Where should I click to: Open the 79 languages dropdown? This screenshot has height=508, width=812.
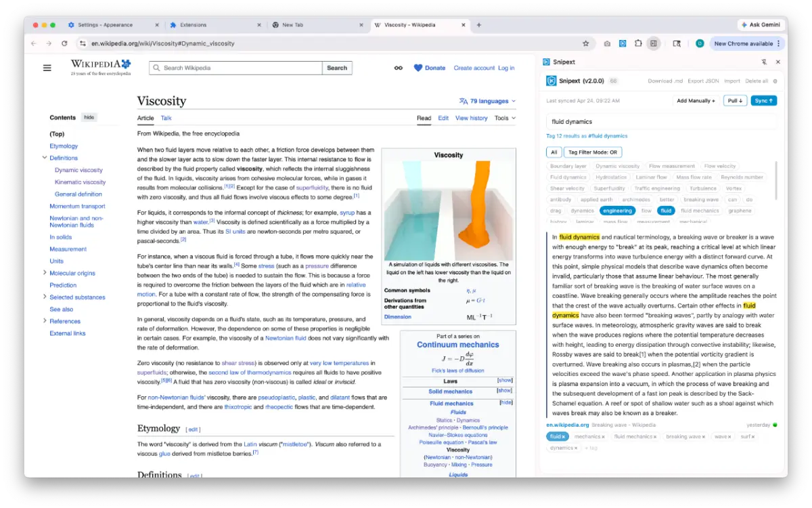point(487,101)
